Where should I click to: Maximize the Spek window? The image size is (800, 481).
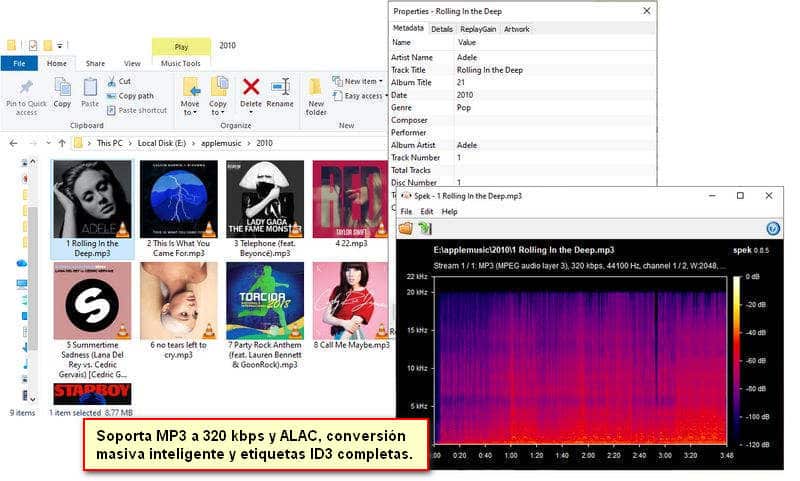[740, 195]
